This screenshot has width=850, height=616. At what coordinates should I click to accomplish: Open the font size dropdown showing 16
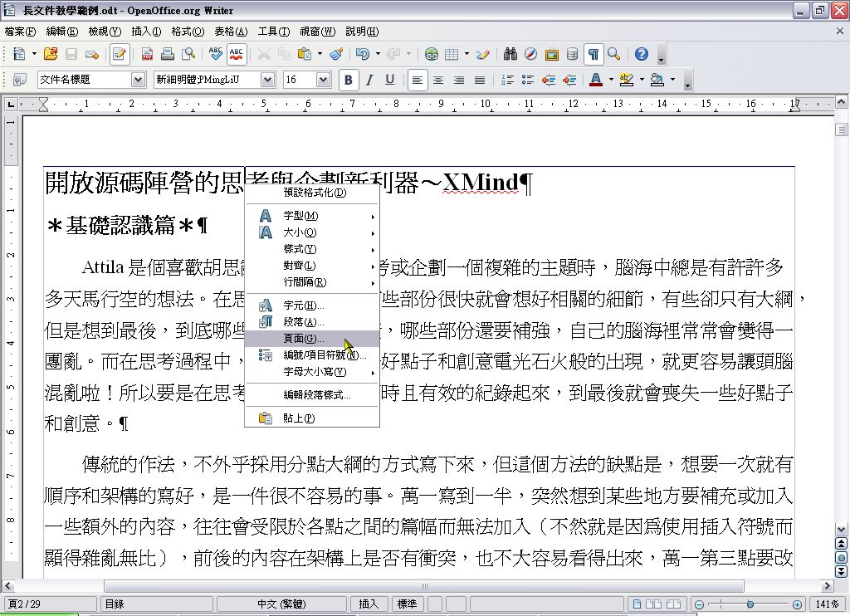(x=323, y=80)
